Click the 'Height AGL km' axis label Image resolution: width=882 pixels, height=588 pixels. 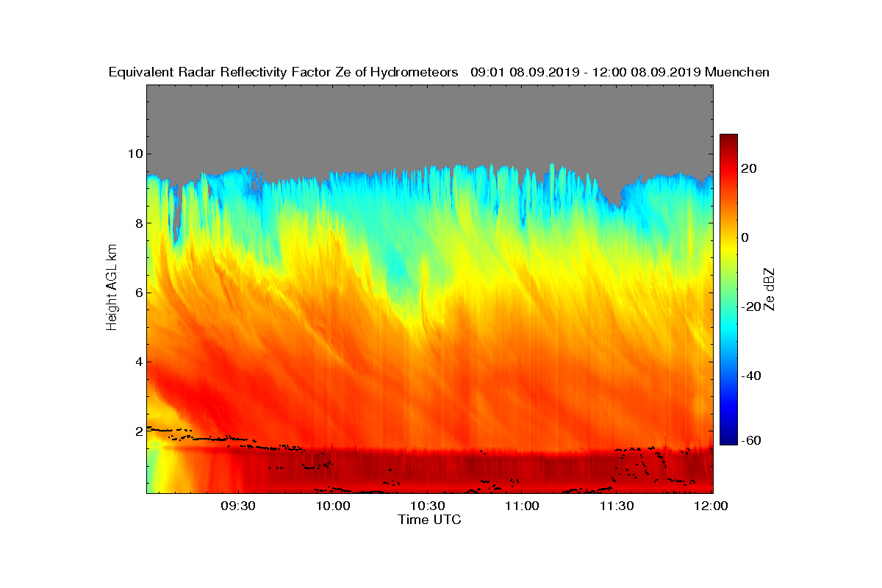pos(112,288)
